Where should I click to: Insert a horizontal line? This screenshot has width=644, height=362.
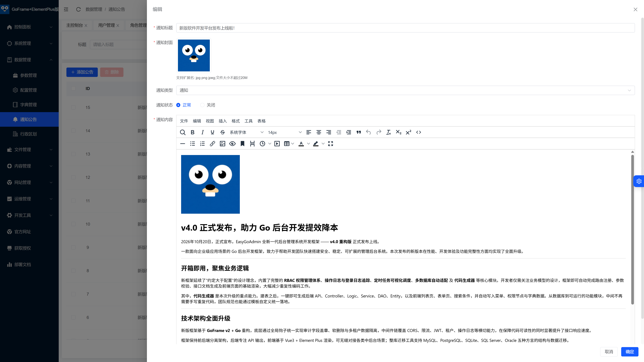pyautogui.click(x=182, y=144)
